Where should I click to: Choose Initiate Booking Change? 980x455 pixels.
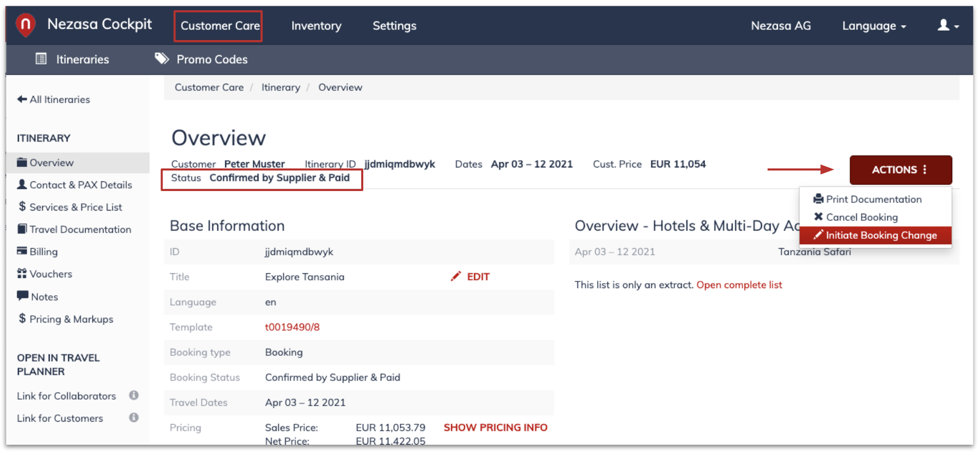click(875, 235)
